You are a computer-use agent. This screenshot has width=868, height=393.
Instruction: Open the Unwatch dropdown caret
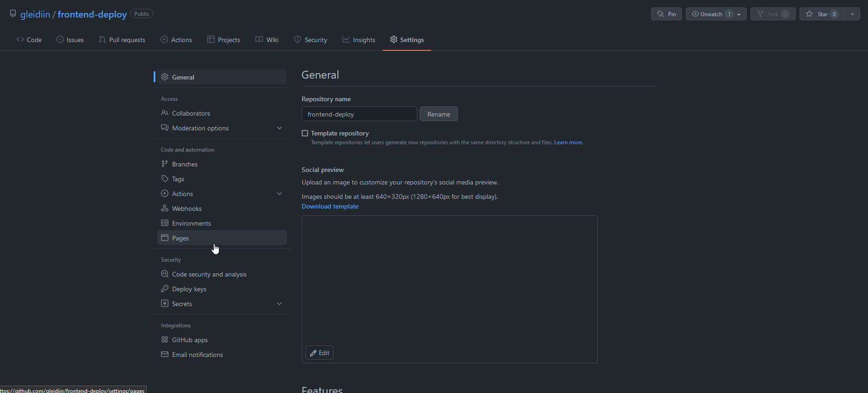[739, 14]
